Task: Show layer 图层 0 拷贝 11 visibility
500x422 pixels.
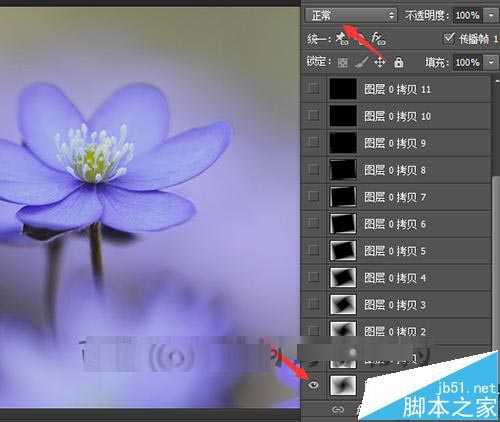Action: pos(313,89)
